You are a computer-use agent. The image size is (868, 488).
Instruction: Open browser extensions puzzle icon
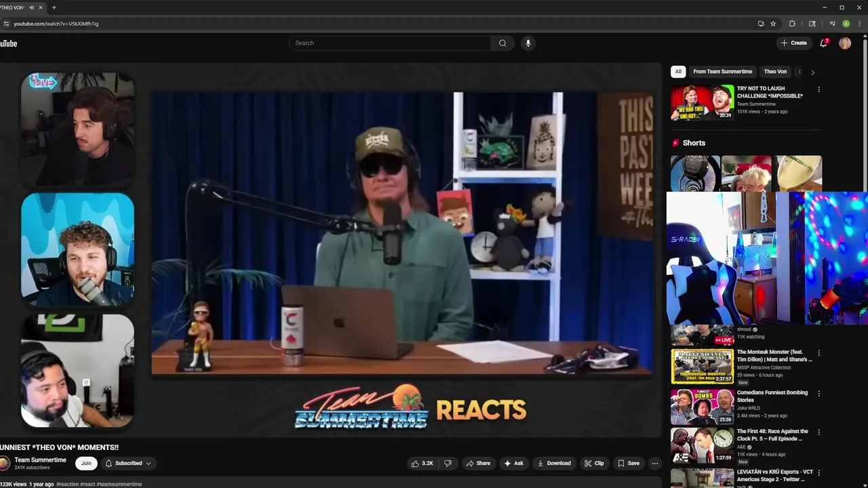[x=792, y=24]
